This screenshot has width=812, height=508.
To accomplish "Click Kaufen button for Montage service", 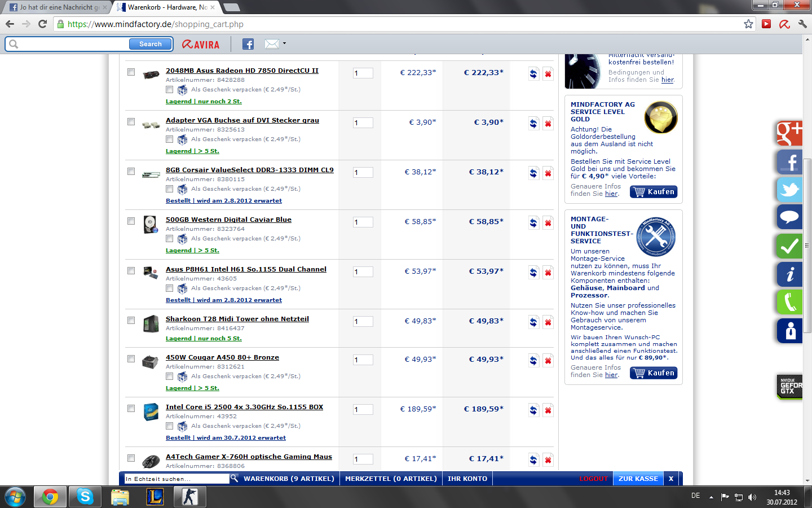I will pyautogui.click(x=654, y=373).
